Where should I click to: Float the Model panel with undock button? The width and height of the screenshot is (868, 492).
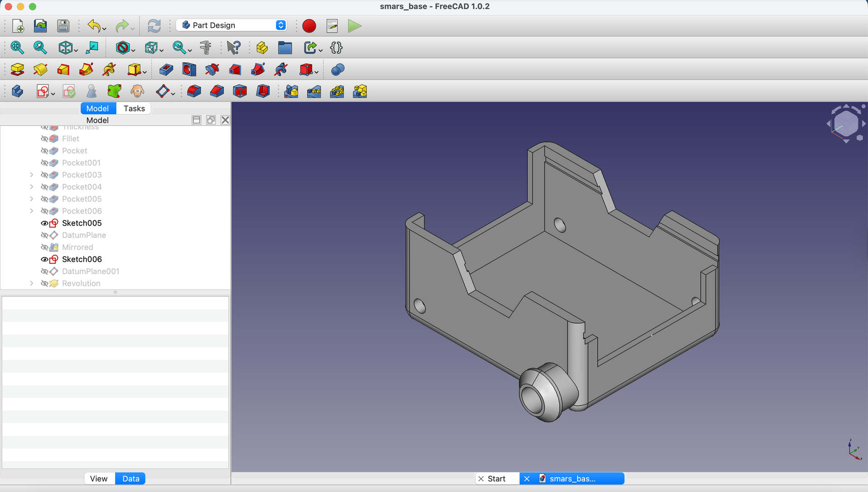[211, 120]
